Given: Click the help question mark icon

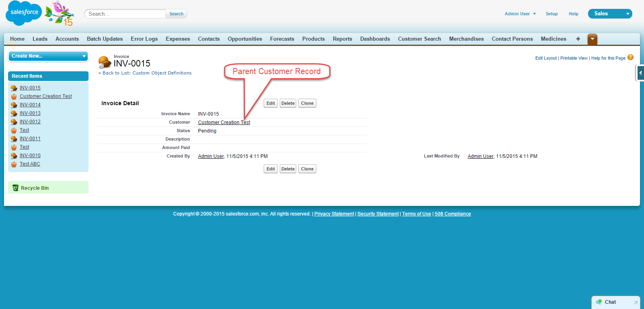Looking at the screenshot, I should [630, 58].
